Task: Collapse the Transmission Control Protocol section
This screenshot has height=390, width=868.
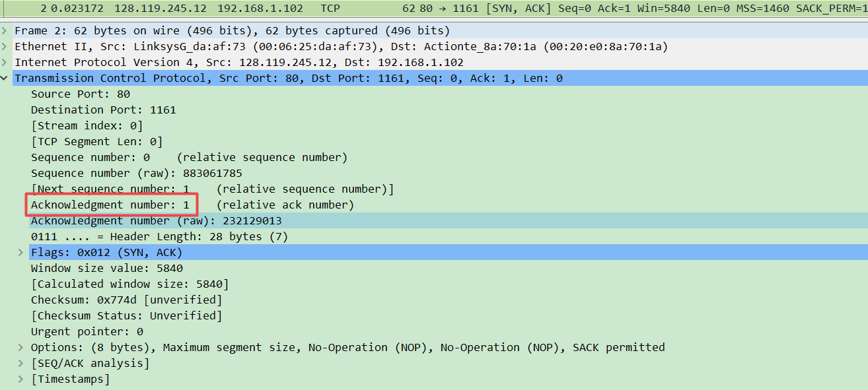Action: point(5,79)
